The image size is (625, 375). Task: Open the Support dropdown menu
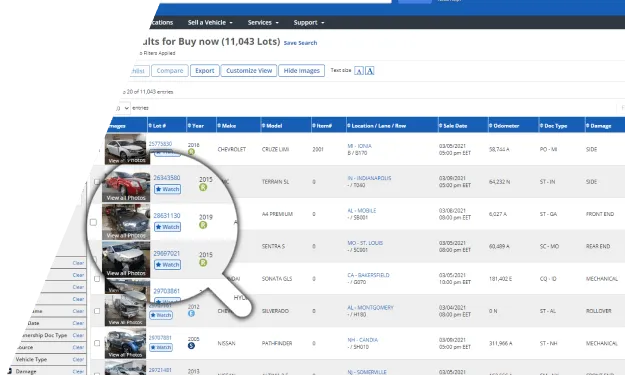pos(309,23)
